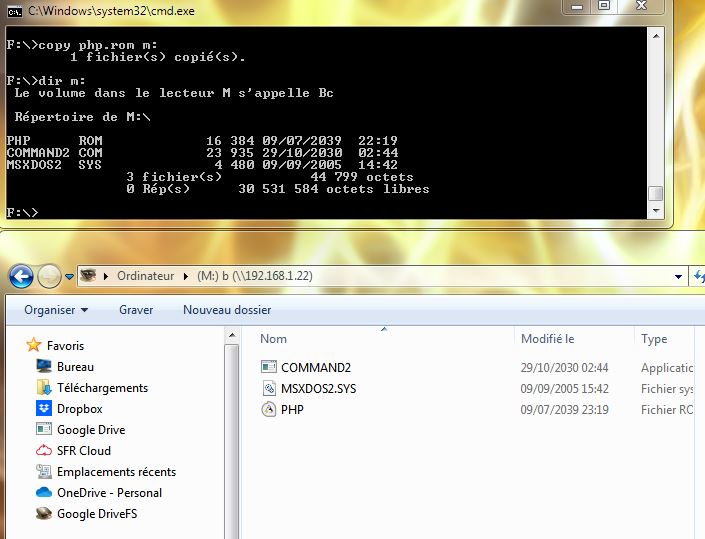Expand the arrow before Ordinateur breadcrumb
Screen dimensions: 705x539
(106, 276)
